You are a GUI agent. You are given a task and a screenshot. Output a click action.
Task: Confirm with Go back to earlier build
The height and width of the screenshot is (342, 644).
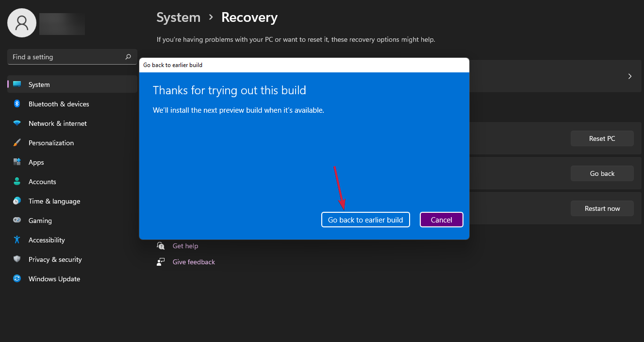click(x=365, y=219)
